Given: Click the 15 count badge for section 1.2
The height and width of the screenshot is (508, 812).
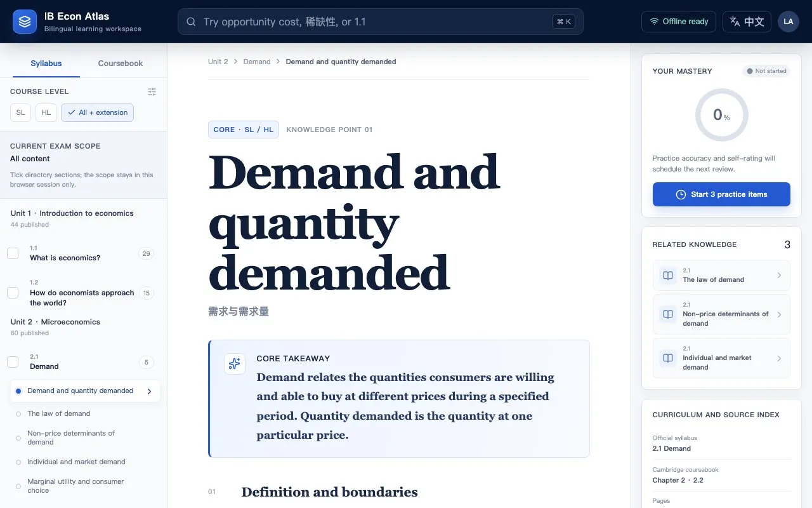Looking at the screenshot, I should click(x=146, y=293).
